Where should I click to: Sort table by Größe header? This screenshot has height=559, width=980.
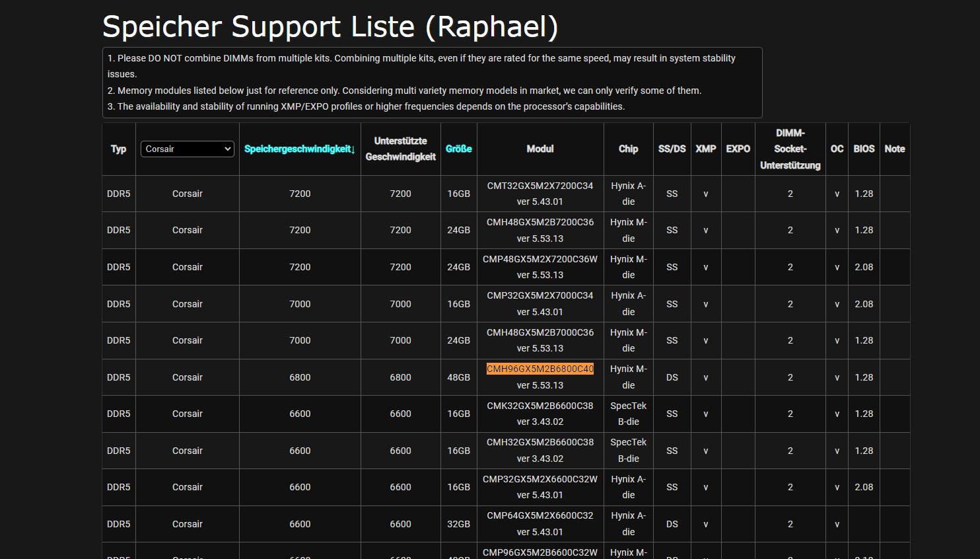pos(458,149)
